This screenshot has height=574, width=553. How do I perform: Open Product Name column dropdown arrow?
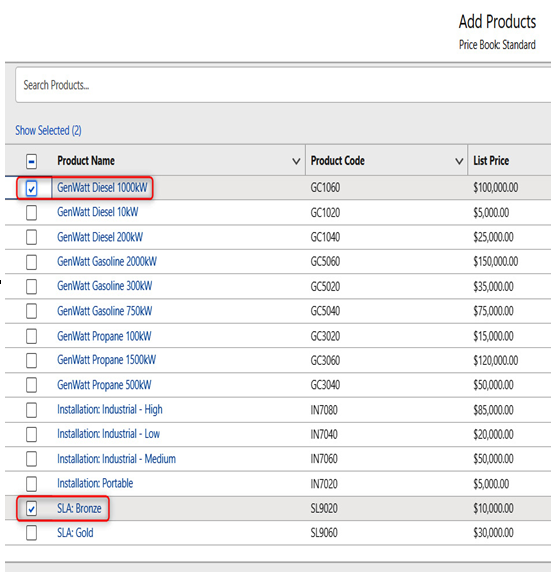pyautogui.click(x=296, y=161)
